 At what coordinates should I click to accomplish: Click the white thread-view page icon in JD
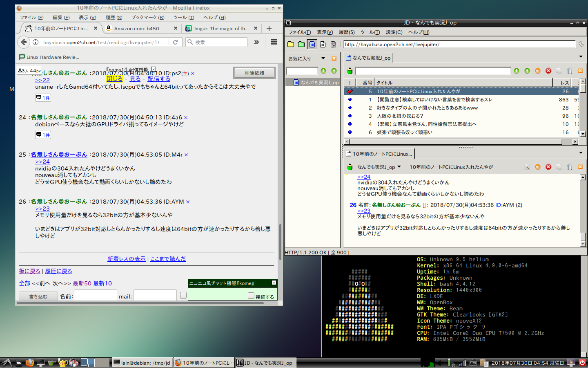(323, 44)
